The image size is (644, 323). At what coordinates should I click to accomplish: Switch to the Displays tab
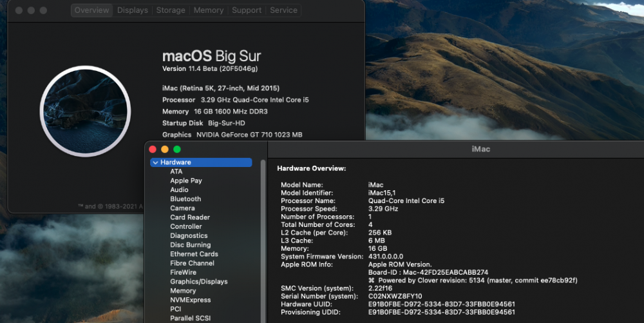click(132, 10)
